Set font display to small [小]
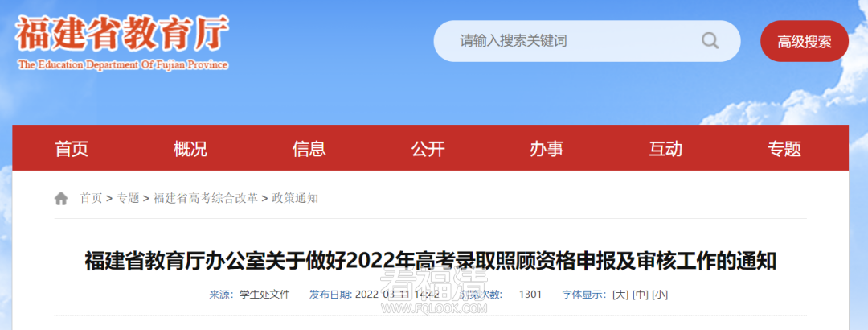 (660, 295)
